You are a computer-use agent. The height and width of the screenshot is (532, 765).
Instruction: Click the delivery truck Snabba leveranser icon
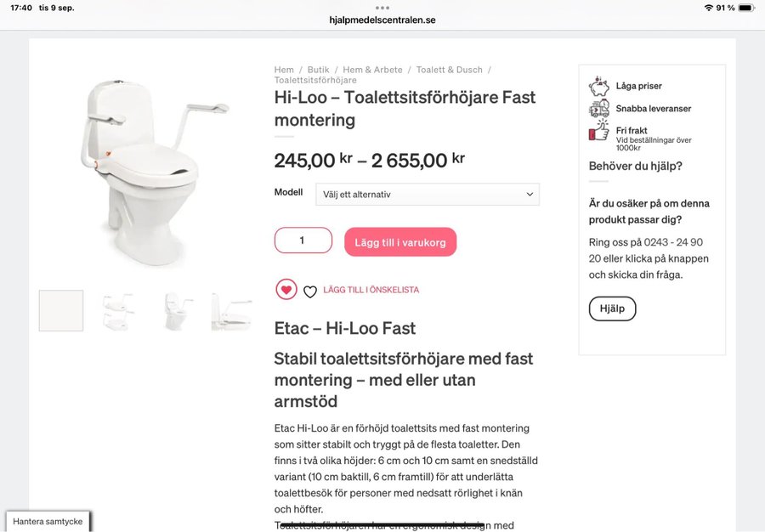click(x=599, y=109)
